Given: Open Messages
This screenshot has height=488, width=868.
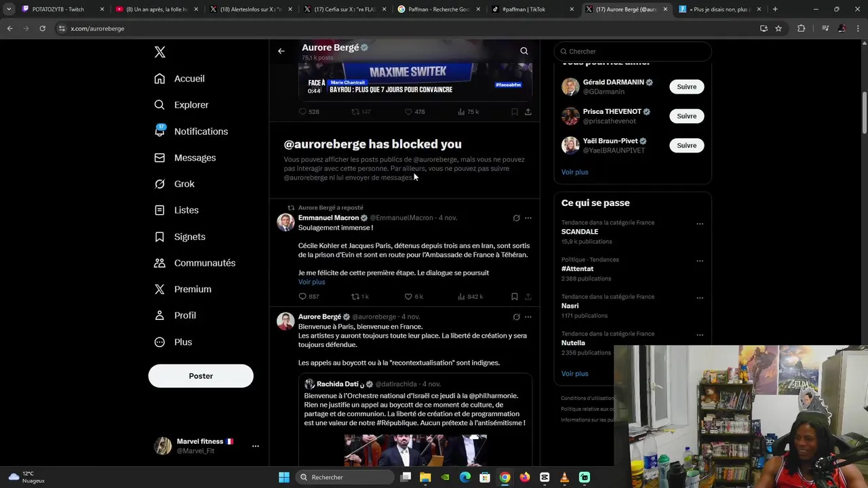Looking at the screenshot, I should (185, 158).
